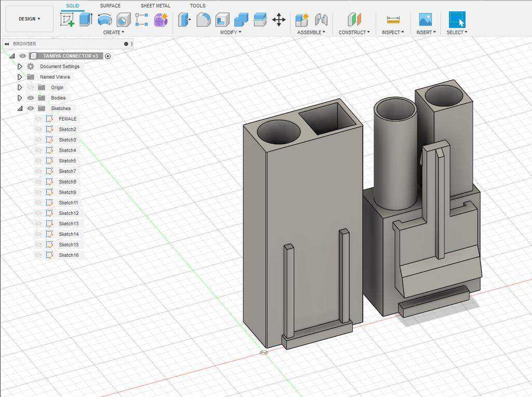This screenshot has height=397, width=532.
Task: Select the Extrude tool
Action: (86, 20)
